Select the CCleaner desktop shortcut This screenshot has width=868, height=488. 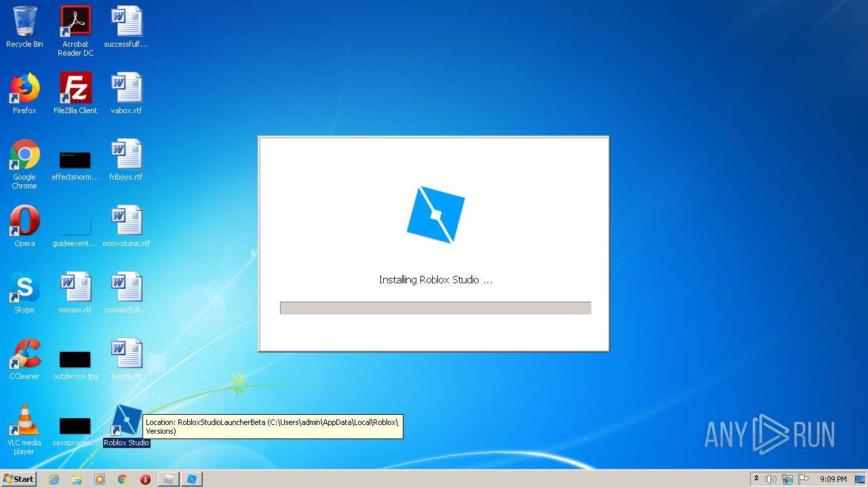point(24,359)
